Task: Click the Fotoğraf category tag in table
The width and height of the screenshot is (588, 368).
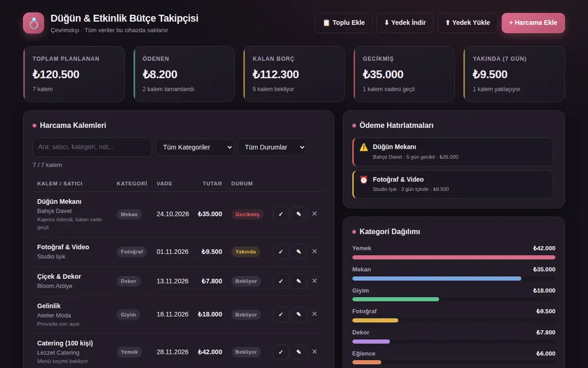Action: (132, 252)
